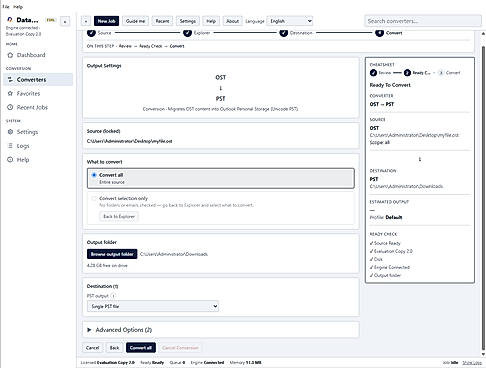
Task: Select Convert selection only radio button
Action: click(94, 198)
